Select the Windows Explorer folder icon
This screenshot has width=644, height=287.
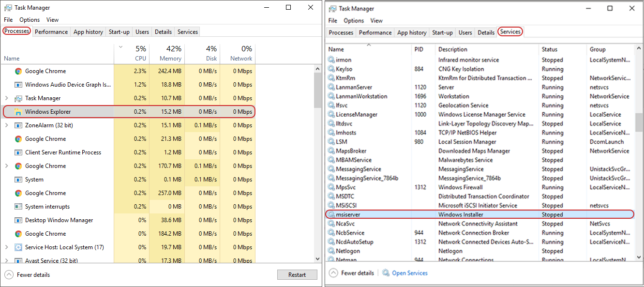tap(18, 112)
